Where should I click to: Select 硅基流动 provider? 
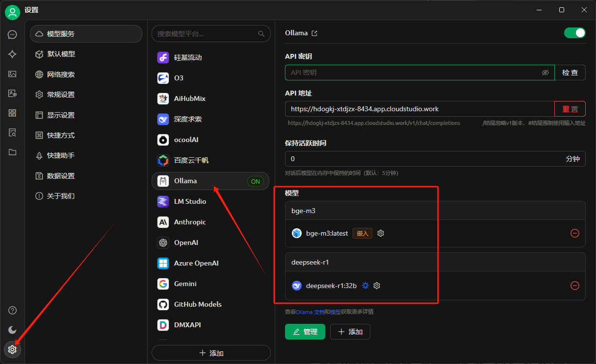click(211, 57)
